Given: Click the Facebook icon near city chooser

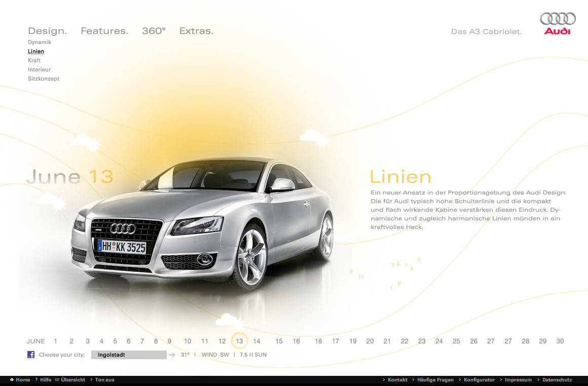Looking at the screenshot, I should [31, 355].
